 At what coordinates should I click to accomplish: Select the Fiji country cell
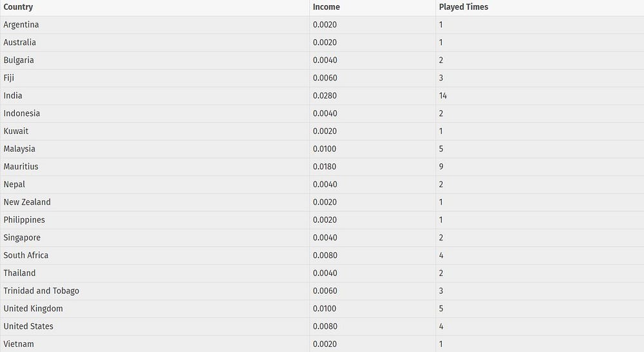[x=155, y=78]
